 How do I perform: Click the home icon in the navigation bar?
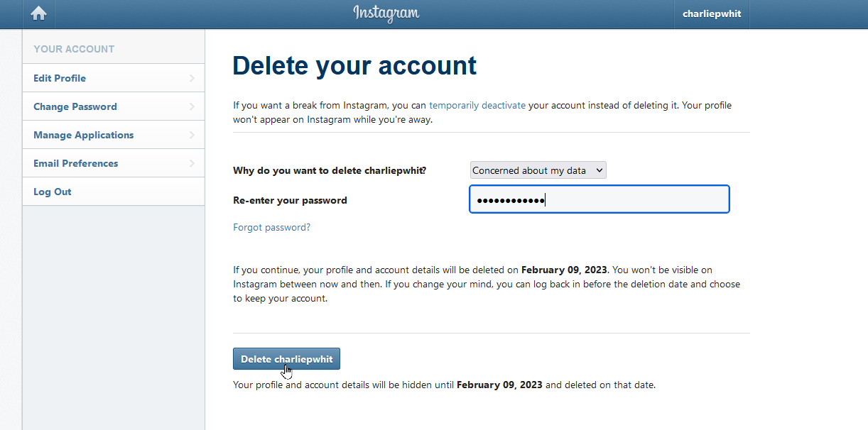[38, 13]
